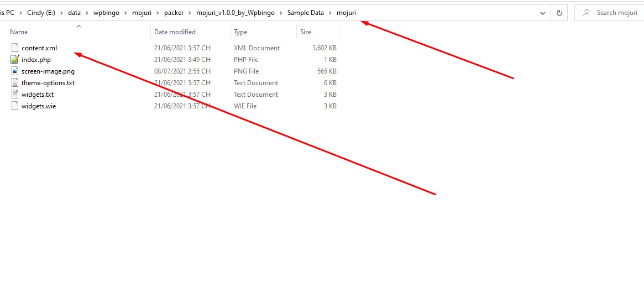Open the data folder breadcrumb
The height and width of the screenshot is (287, 644).
(x=74, y=13)
